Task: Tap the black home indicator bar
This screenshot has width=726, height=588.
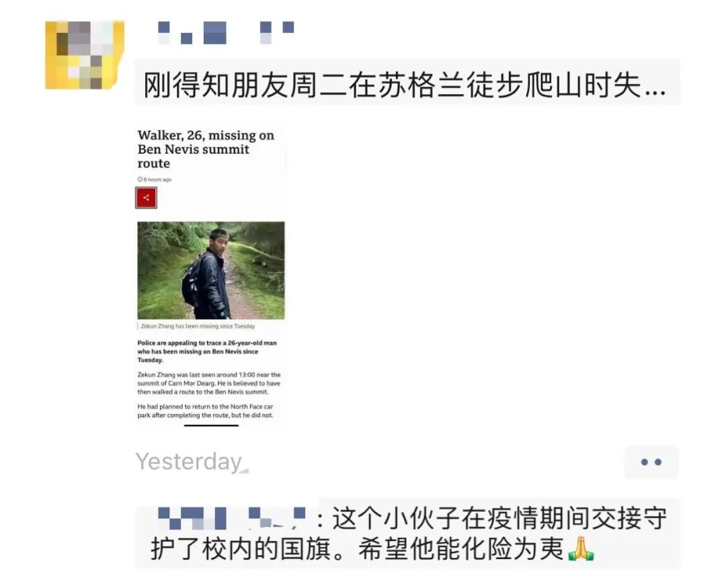Action: (211, 425)
